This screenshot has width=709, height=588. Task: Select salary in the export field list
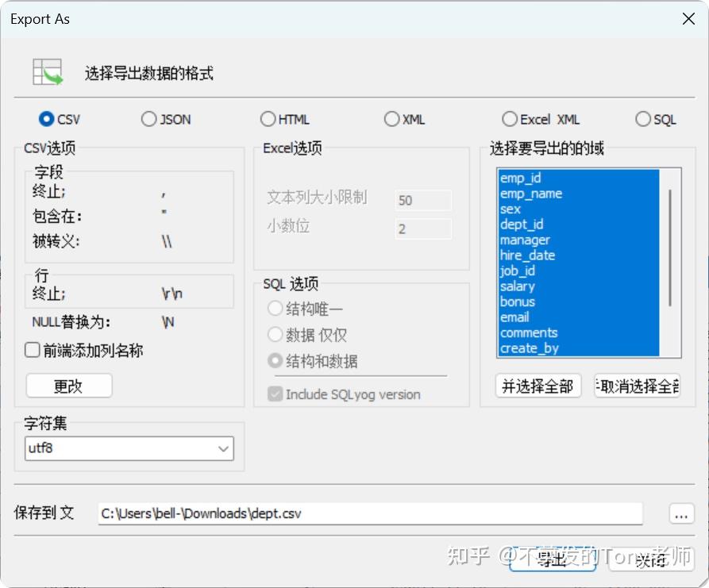point(518,286)
